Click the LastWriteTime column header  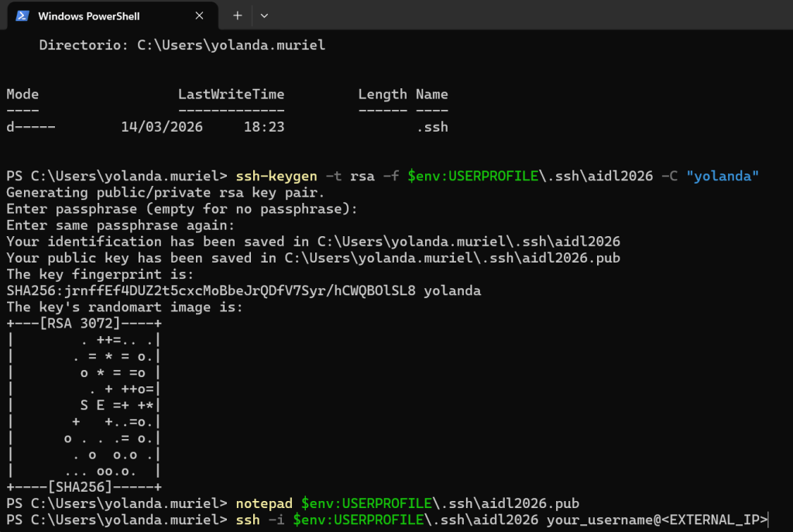coord(231,94)
